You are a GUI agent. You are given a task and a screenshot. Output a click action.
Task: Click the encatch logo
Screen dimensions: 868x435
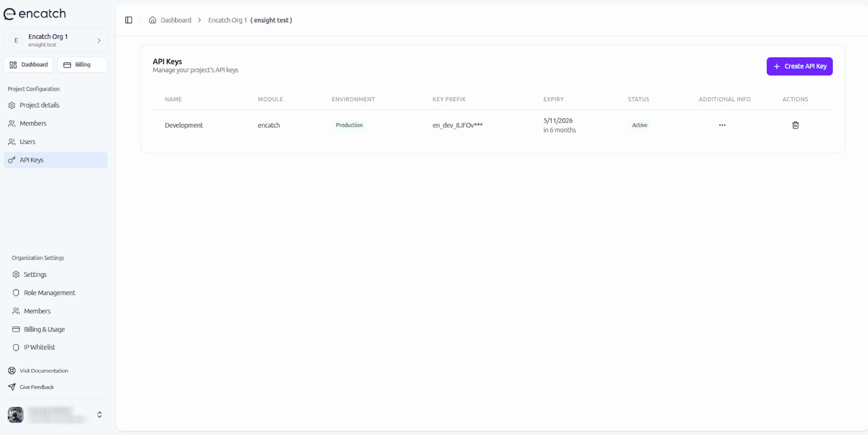pyautogui.click(x=35, y=14)
